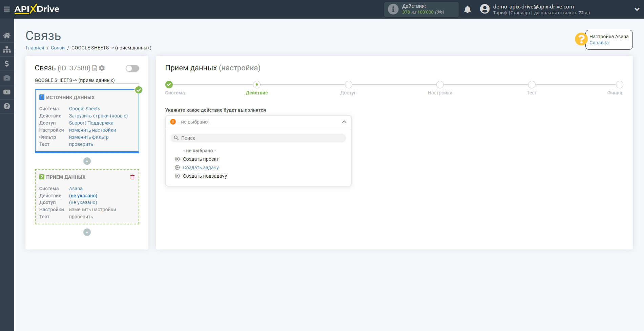The width and height of the screenshot is (644, 331).
Task: Click the green checkmark on data source
Action: click(x=139, y=90)
